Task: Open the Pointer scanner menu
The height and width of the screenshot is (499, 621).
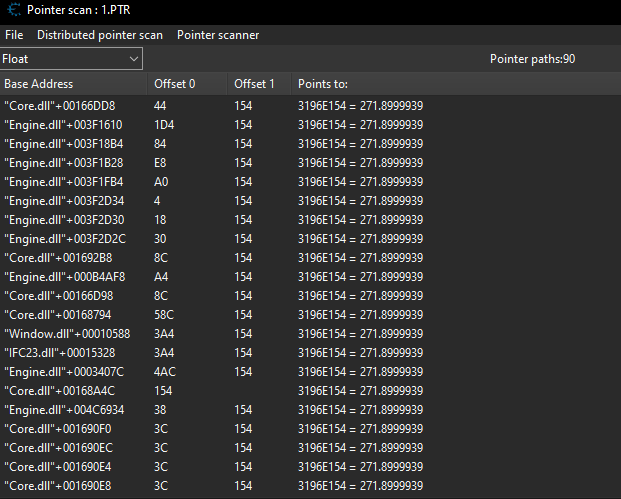Action: click(x=218, y=35)
